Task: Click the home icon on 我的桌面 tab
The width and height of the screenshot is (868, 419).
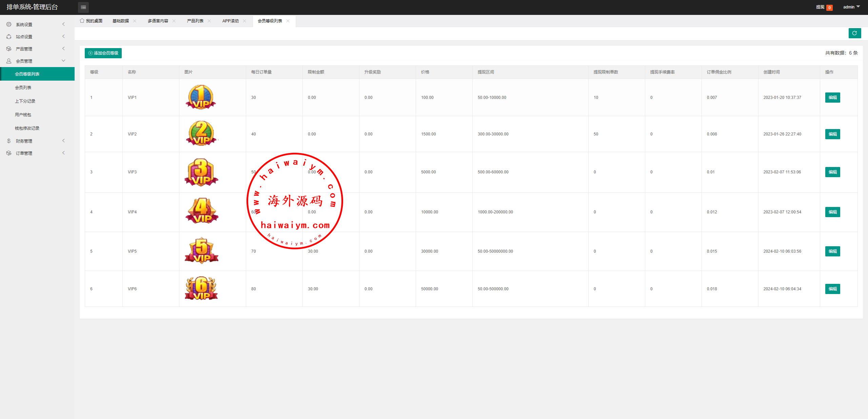Action: [82, 21]
